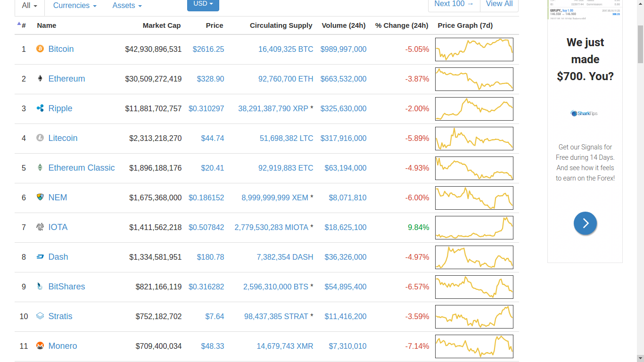This screenshot has height=362, width=644.
Task: Open the All filter dropdown
Action: [30, 6]
